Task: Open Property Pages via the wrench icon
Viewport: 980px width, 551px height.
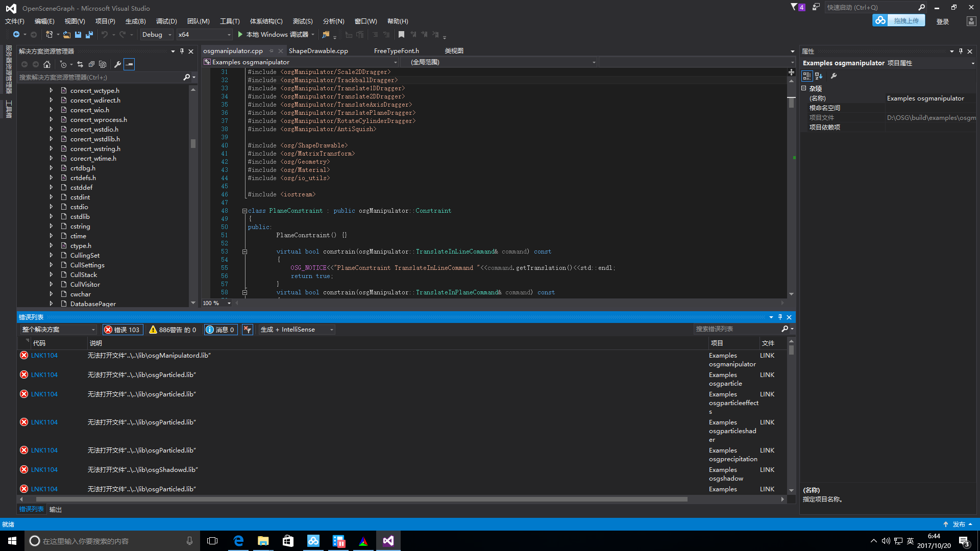Action: 834,76
